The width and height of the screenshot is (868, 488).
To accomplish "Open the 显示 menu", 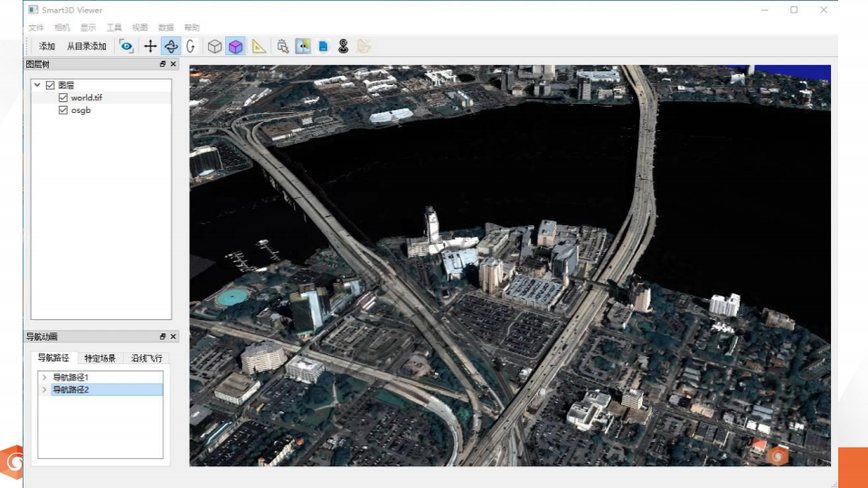I will coord(88,28).
